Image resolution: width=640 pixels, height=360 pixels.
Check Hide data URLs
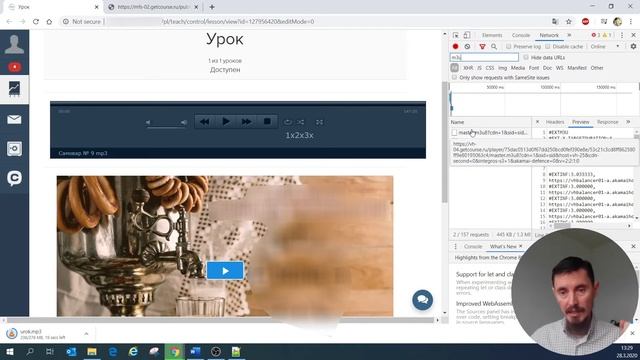coord(526,57)
